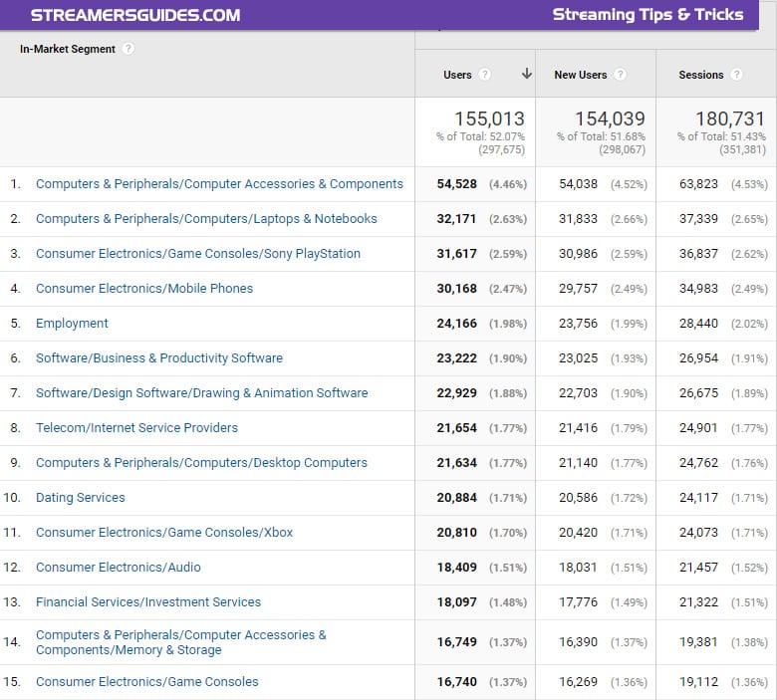Select the In-Market Segment column header
This screenshot has height=700, width=777.
tap(68, 49)
